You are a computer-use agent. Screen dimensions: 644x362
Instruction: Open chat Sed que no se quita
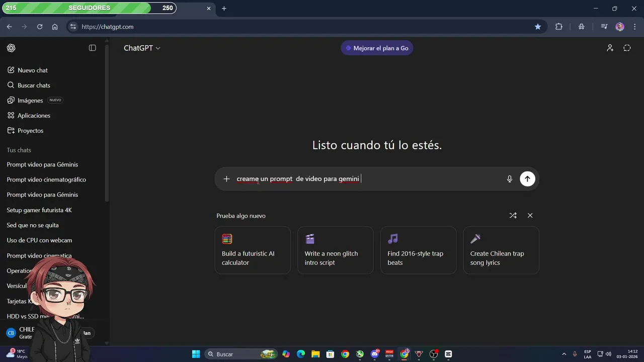pyautogui.click(x=33, y=225)
